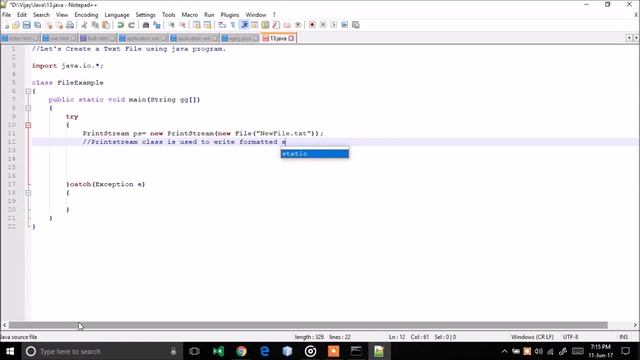This screenshot has height=360, width=640.
Task: Toggle word wrap in the toolbar
Action: point(222,25)
